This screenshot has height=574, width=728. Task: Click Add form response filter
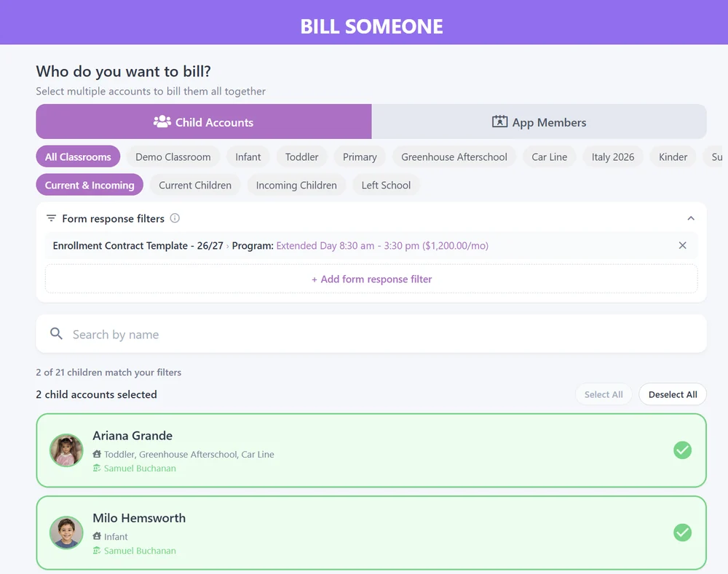click(371, 279)
